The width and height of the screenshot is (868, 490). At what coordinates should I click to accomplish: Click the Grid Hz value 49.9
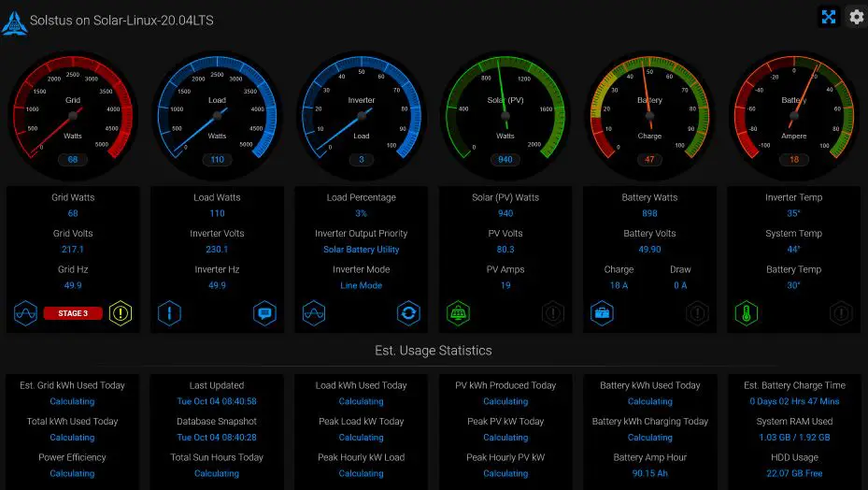pyautogui.click(x=73, y=285)
